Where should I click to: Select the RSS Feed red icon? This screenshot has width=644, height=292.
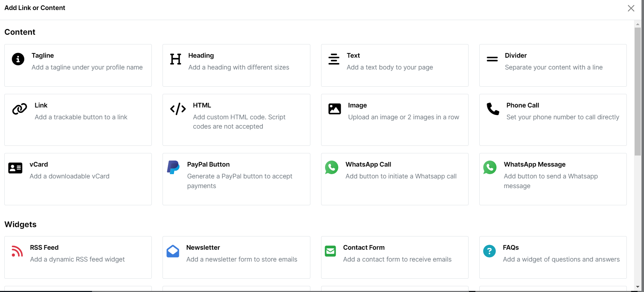pyautogui.click(x=17, y=251)
